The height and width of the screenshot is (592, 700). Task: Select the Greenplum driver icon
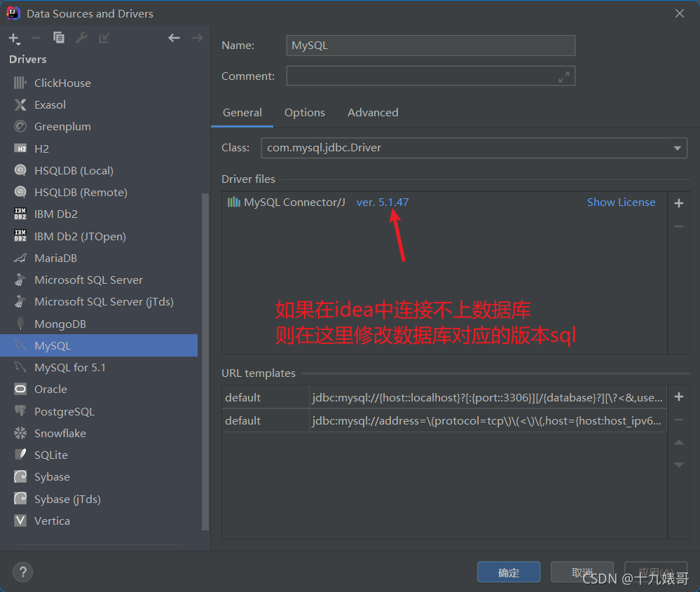click(x=20, y=126)
